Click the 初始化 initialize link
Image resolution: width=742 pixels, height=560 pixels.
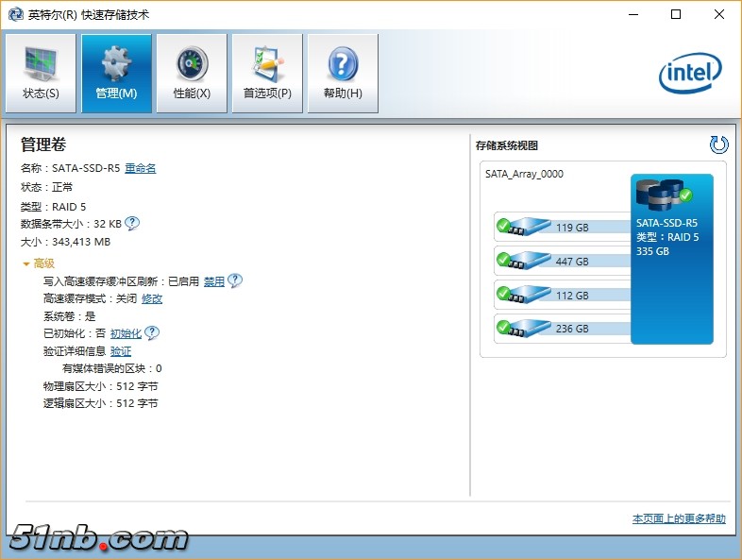(126, 333)
